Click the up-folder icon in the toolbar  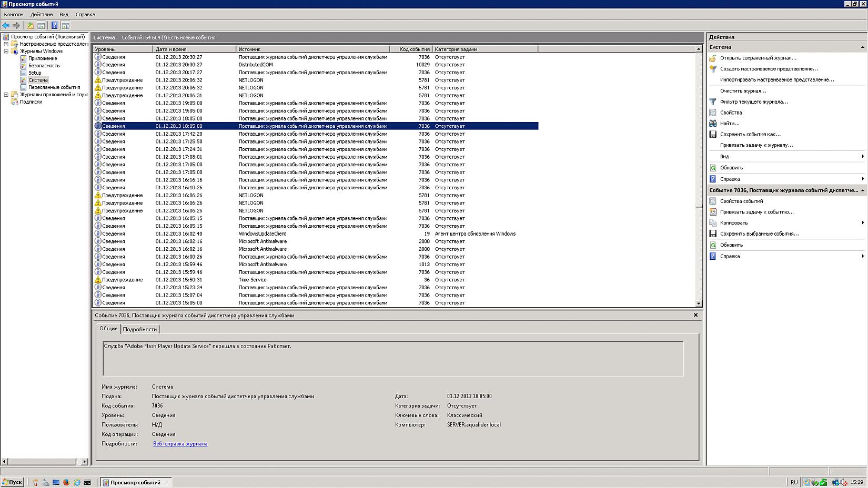click(x=30, y=25)
